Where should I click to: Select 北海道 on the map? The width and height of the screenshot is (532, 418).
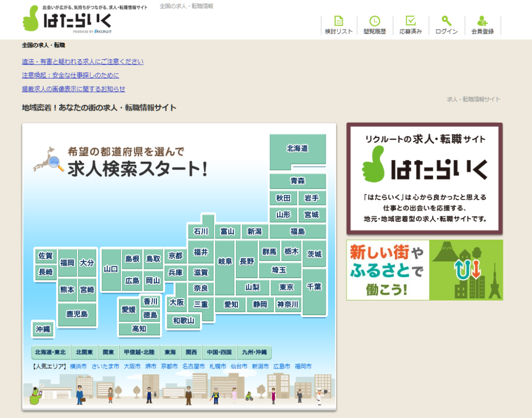coord(297,149)
